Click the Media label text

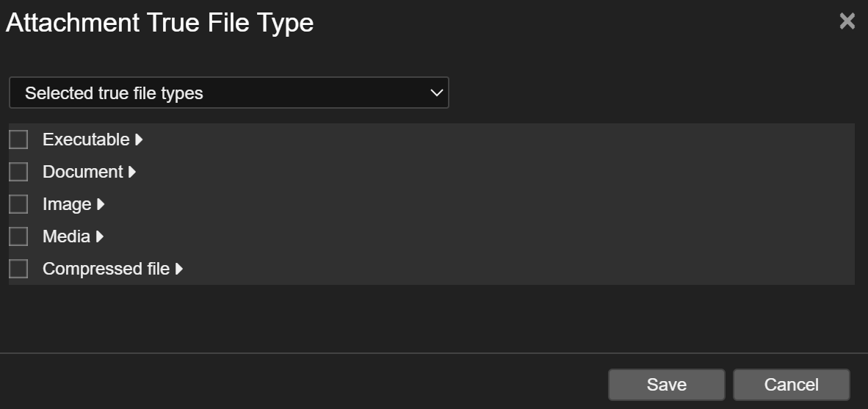tap(66, 236)
